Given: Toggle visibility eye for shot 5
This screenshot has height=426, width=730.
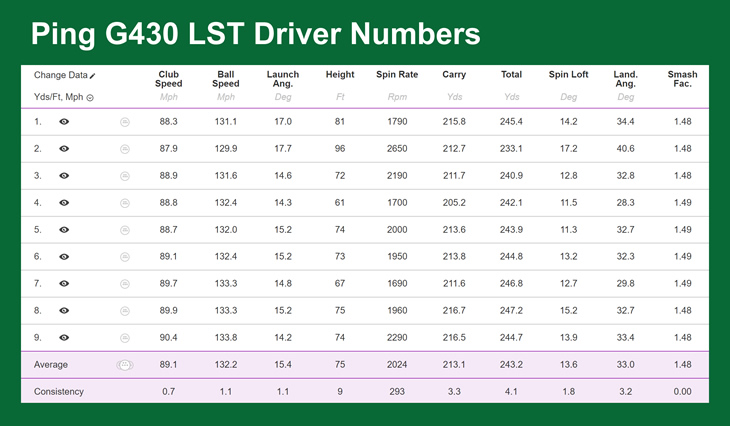Looking at the screenshot, I should coord(64,230).
